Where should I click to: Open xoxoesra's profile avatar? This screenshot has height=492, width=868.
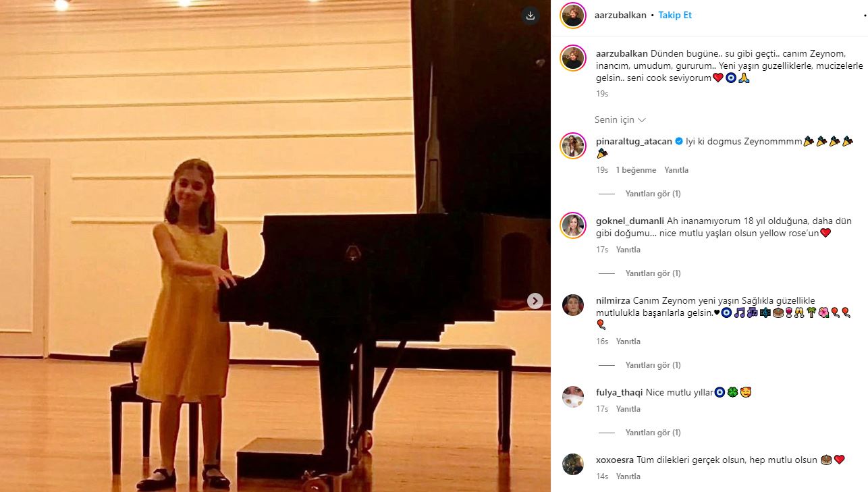[573, 464]
